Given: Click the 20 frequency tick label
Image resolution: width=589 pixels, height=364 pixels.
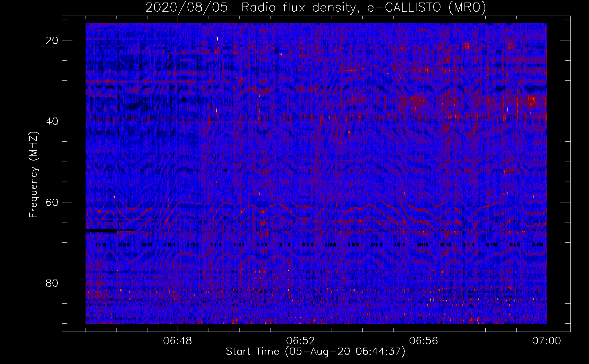Looking at the screenshot, I should click(x=52, y=40).
